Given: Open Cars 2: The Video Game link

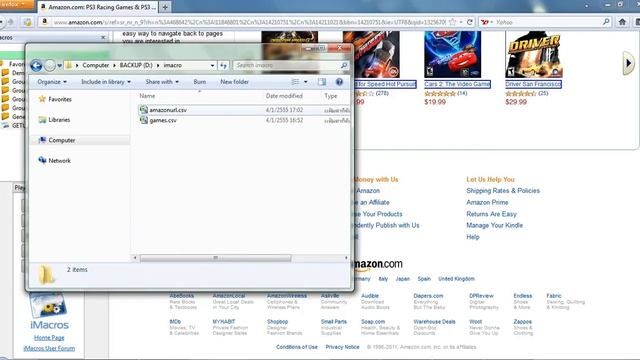Looking at the screenshot, I should (x=457, y=84).
